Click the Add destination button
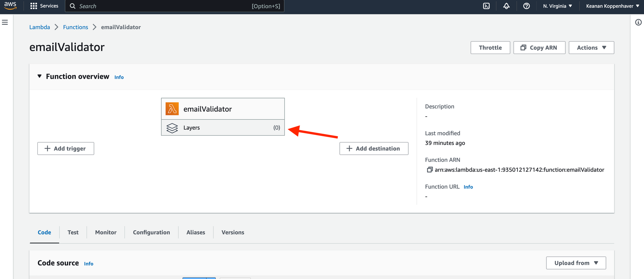 [x=374, y=148]
